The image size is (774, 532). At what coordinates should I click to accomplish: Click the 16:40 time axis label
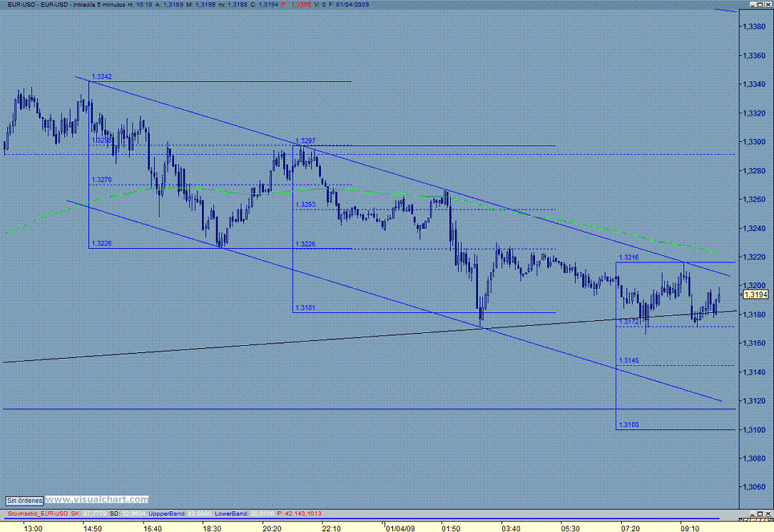pos(153,528)
